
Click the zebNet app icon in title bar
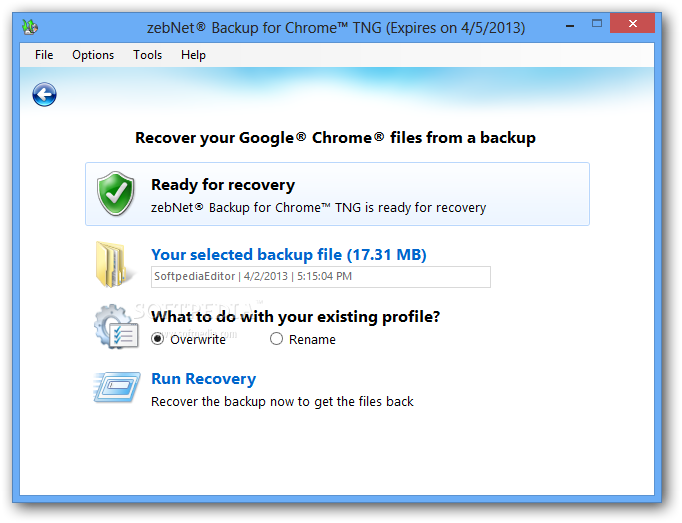point(32,26)
